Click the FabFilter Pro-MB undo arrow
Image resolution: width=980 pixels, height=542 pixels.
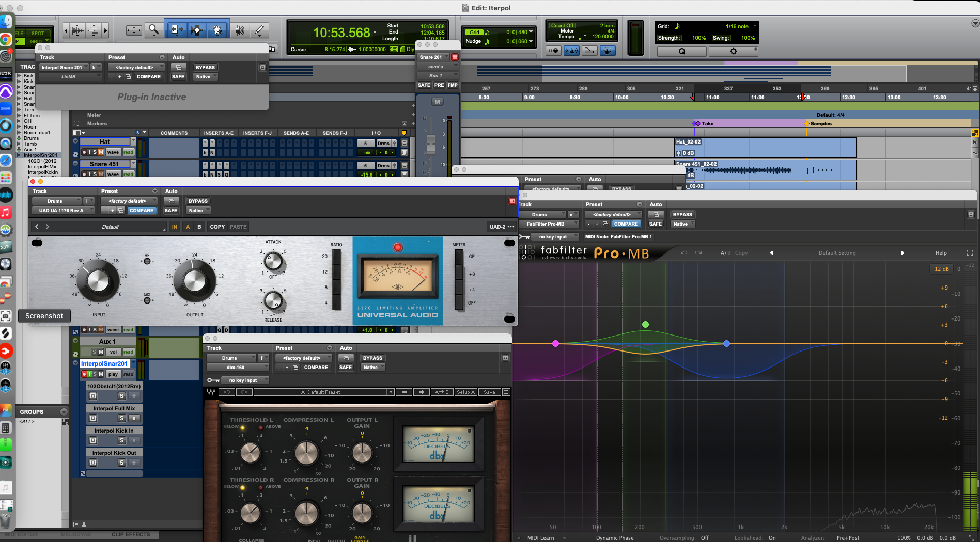[x=684, y=253]
